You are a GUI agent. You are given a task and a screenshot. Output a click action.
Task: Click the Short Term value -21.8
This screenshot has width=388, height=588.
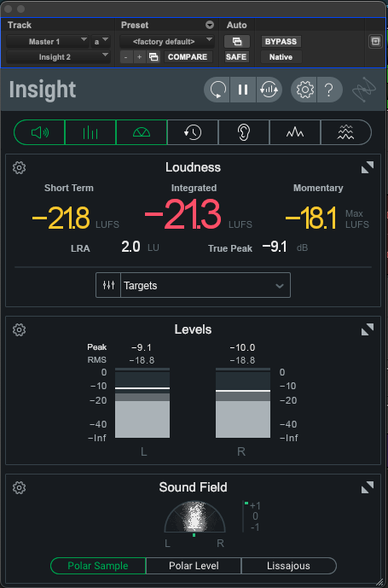pos(61,218)
